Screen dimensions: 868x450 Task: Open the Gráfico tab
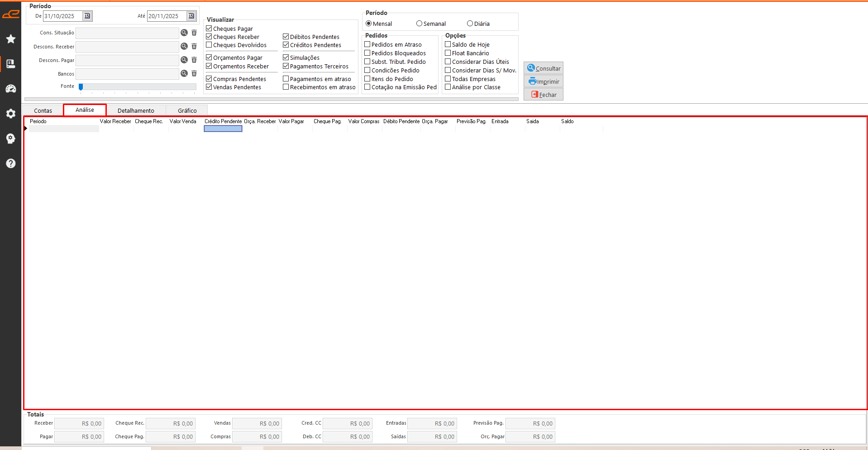click(x=187, y=110)
